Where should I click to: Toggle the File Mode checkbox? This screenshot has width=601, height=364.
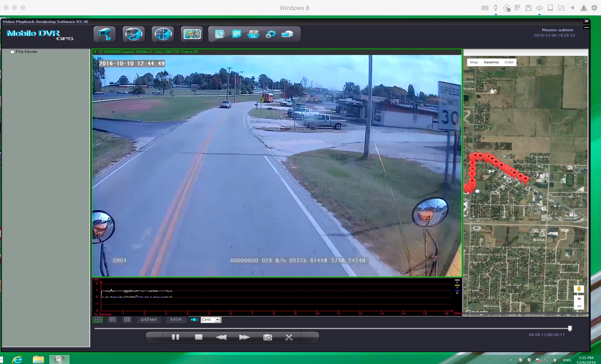12,52
